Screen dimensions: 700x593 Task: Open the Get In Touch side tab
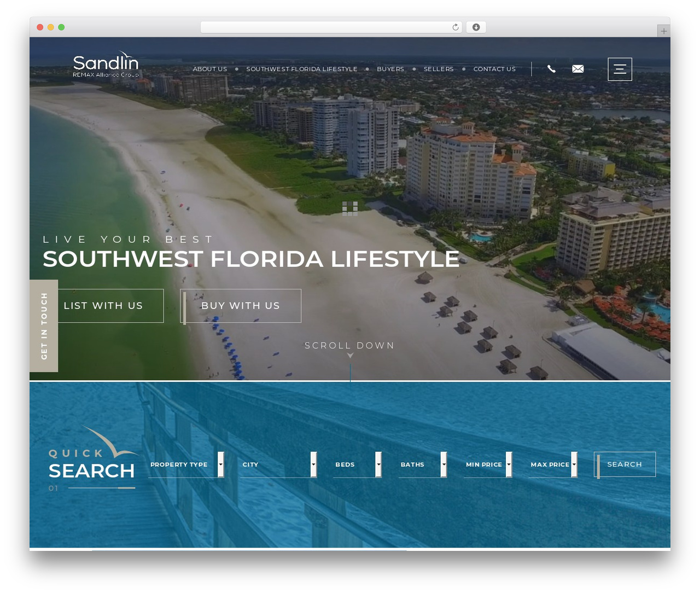click(x=44, y=326)
